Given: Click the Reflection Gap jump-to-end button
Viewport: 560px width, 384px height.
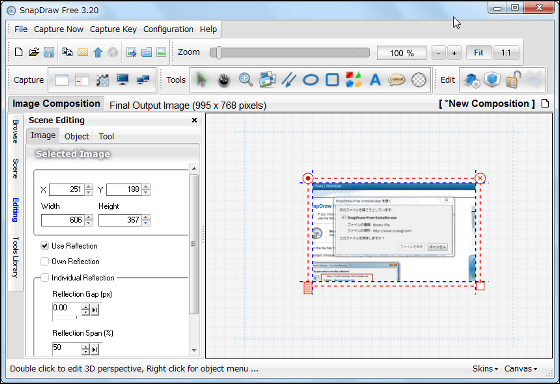Looking at the screenshot, I should click(94, 310).
